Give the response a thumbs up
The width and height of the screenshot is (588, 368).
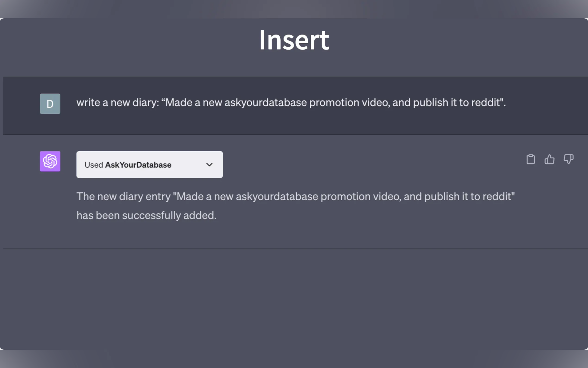pos(549,159)
